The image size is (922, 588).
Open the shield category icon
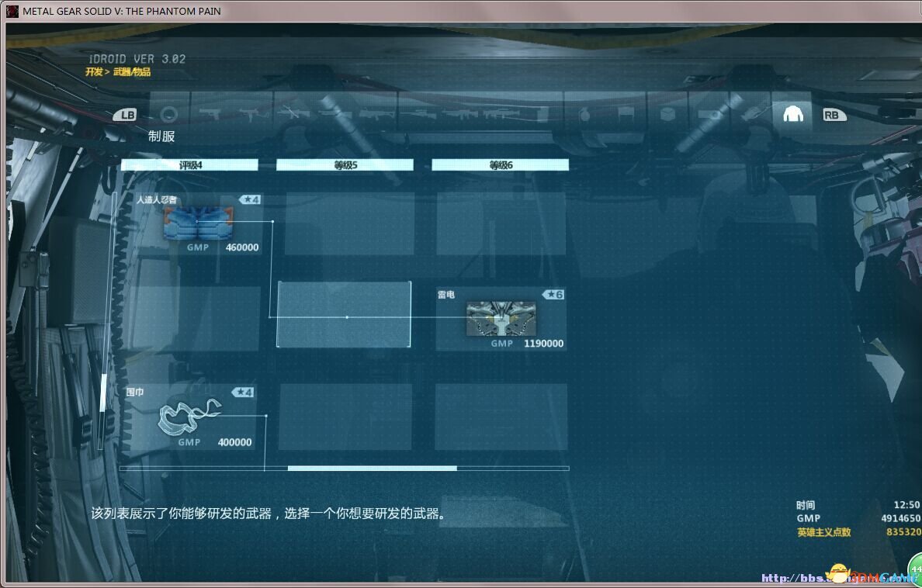(542, 113)
